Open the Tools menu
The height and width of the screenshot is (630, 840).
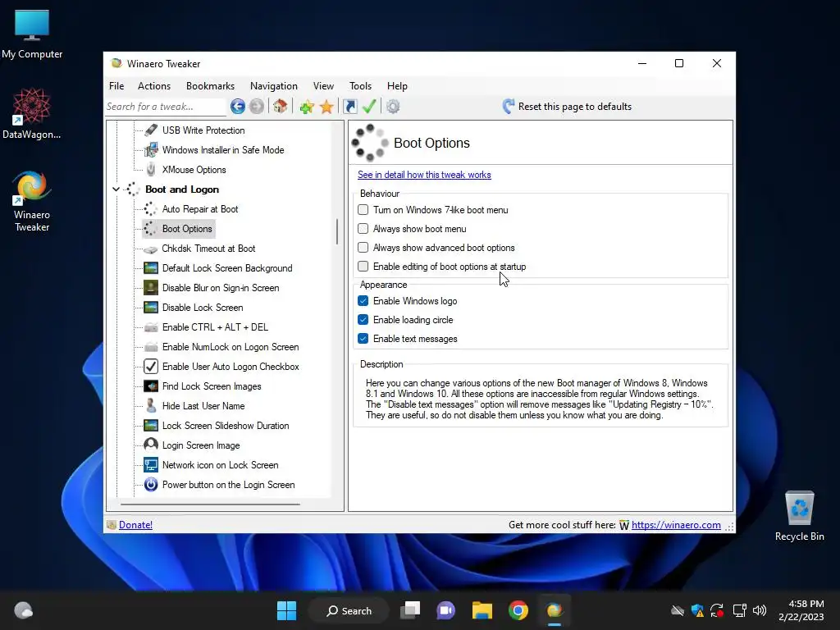pos(360,85)
